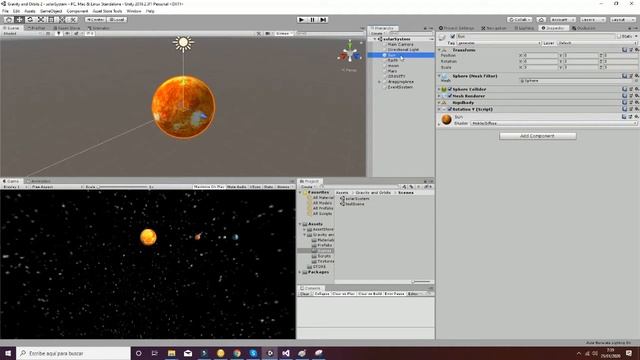Viewport: 640px width, 360px height.
Task: Toggle Mute Audio in Game view
Action: click(x=237, y=187)
